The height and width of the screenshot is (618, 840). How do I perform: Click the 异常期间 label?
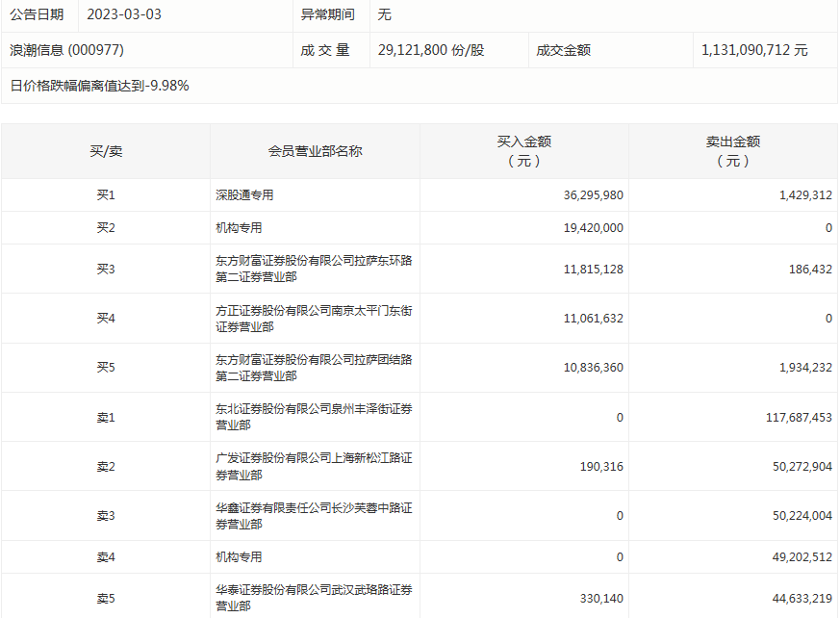tap(328, 14)
